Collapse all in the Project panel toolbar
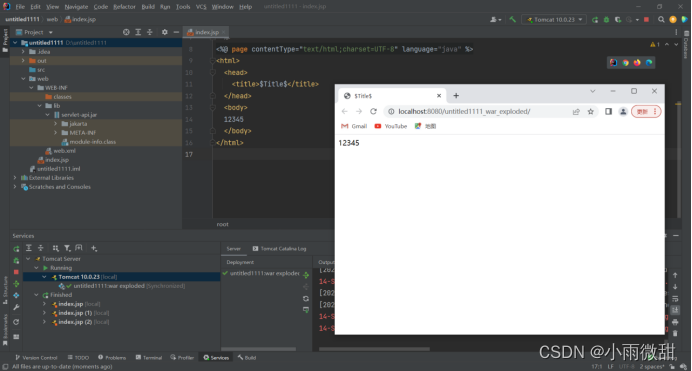Screen dimensions: 692x371 150,32
